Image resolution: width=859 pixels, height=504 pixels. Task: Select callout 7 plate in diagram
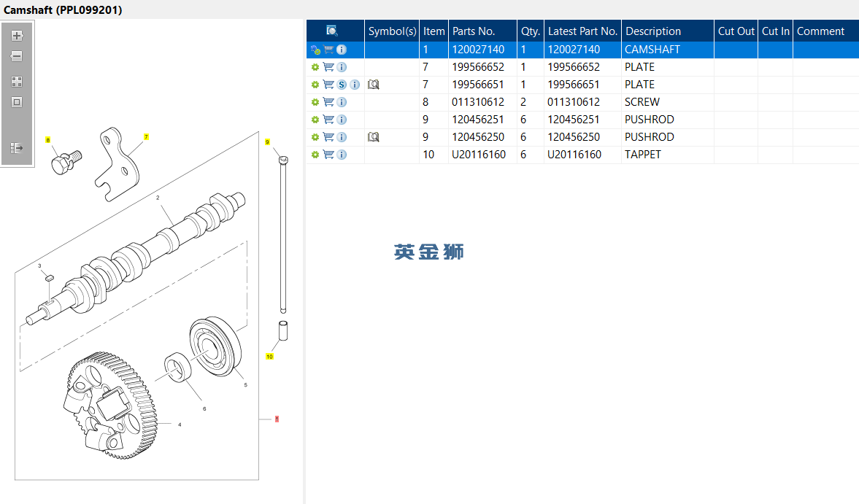tap(146, 137)
